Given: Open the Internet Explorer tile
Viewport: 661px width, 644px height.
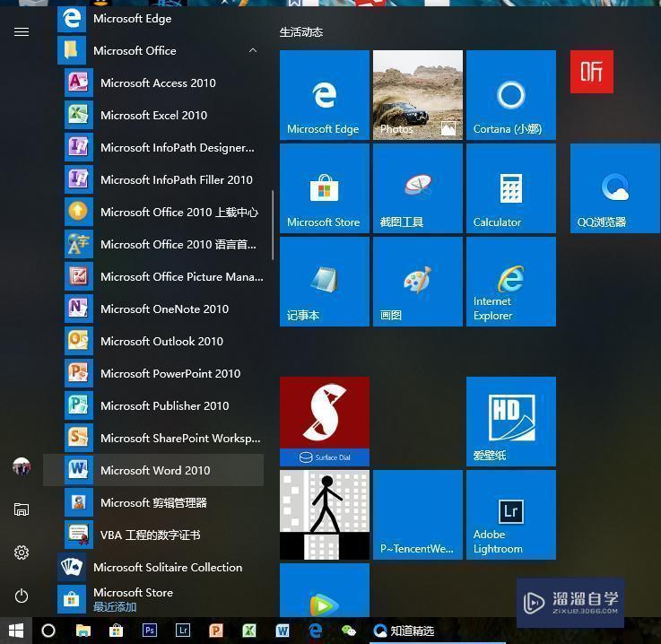Looking at the screenshot, I should (511, 282).
